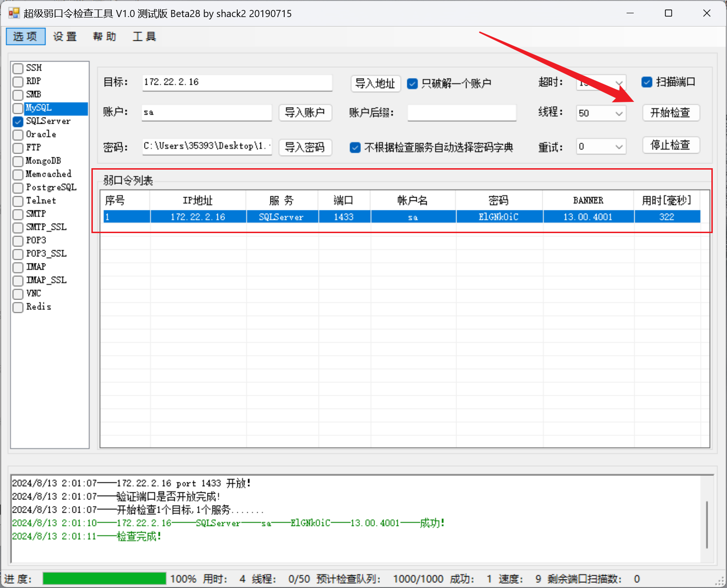Click the 1000/1000 queue status text

[418, 579]
